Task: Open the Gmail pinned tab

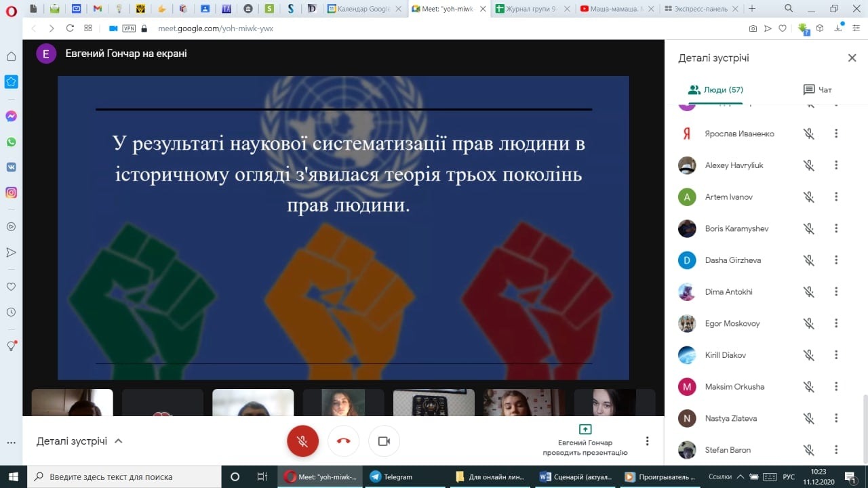Action: (98, 9)
